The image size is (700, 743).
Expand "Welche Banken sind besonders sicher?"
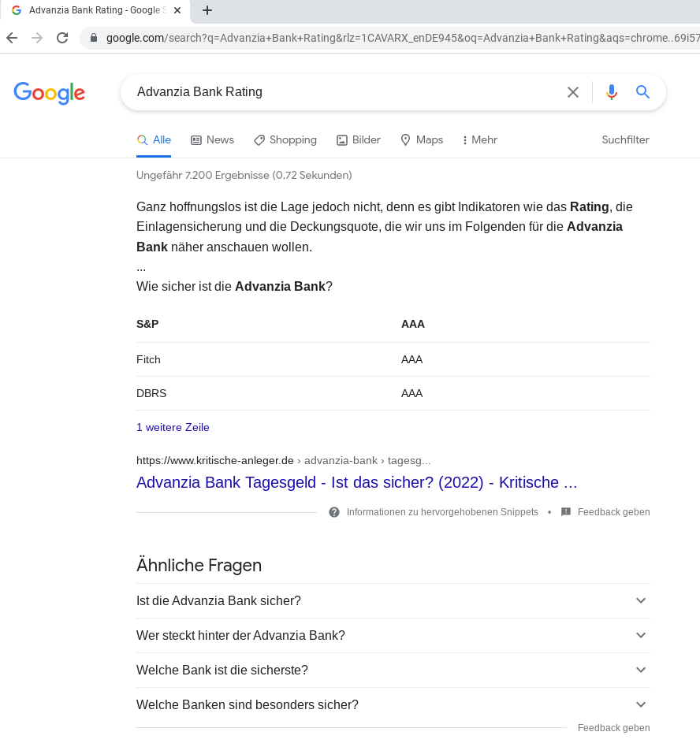coord(641,705)
